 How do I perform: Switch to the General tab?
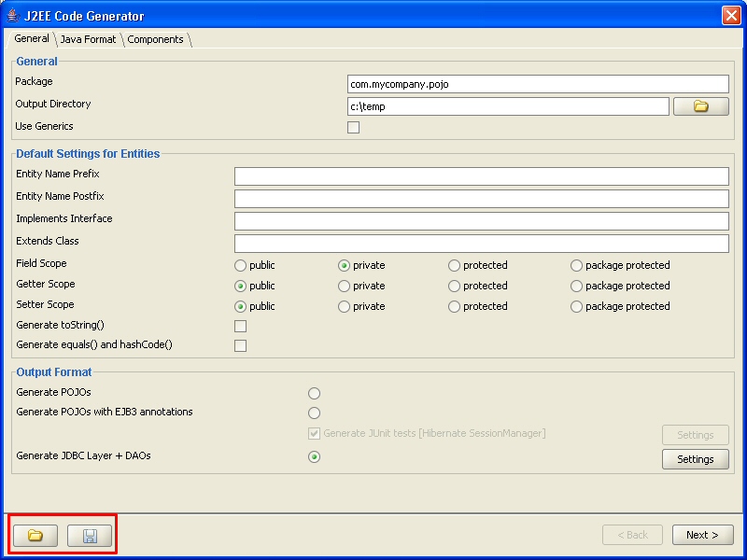point(31,38)
